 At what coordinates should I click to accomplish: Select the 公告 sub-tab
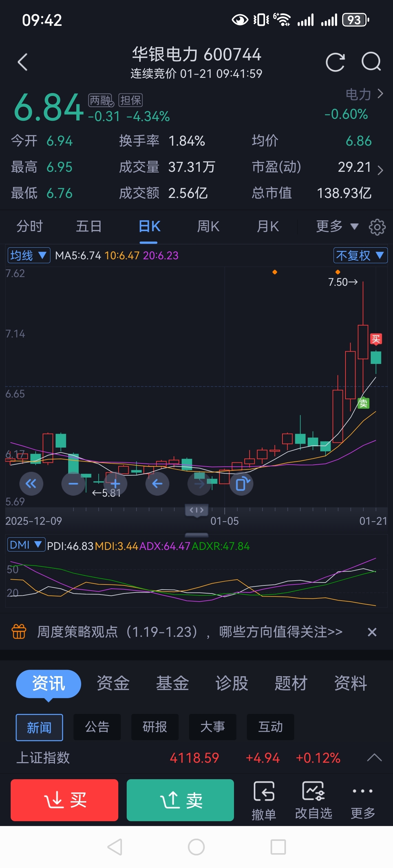[x=97, y=727]
